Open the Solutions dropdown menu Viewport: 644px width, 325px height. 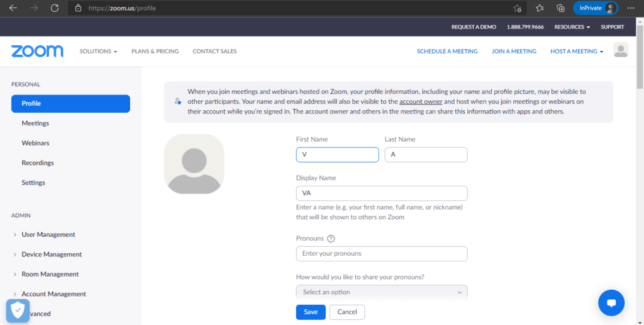(98, 52)
